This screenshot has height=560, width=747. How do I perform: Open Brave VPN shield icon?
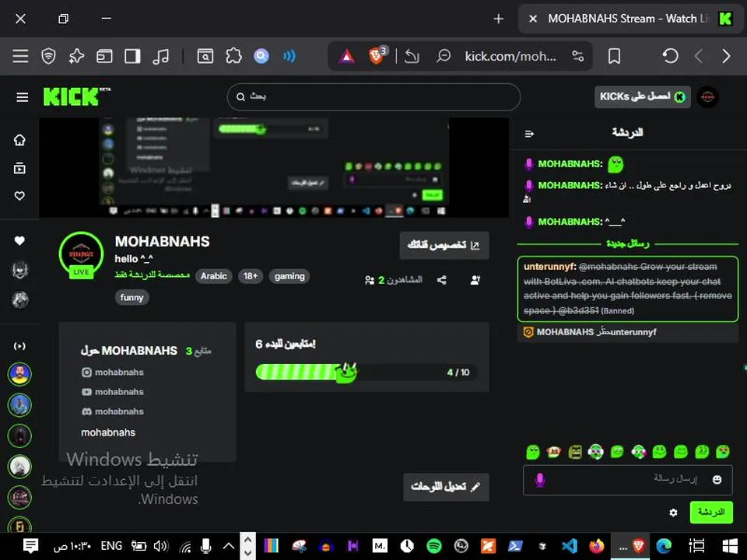pyautogui.click(x=48, y=56)
